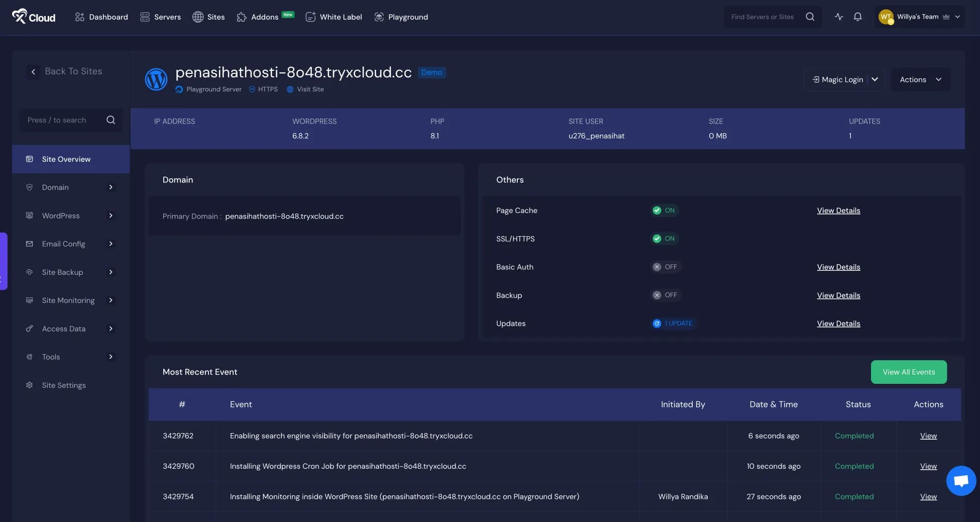This screenshot has width=980, height=522.
Task: Expand the Magic Login dropdown arrow
Action: pyautogui.click(x=875, y=79)
